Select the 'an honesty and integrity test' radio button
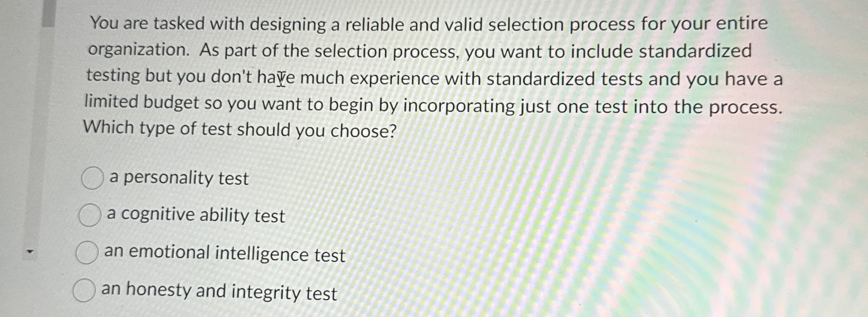 click(x=85, y=291)
